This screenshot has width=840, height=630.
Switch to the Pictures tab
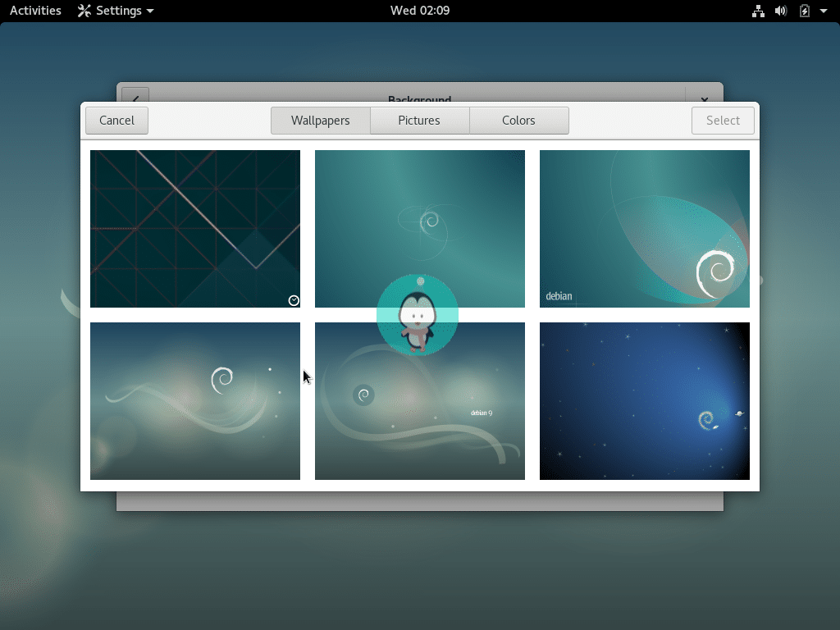click(419, 120)
